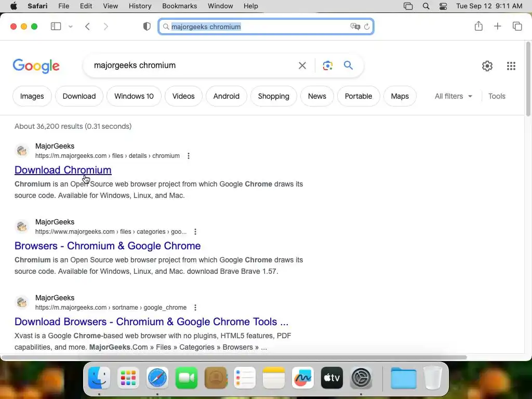
Task: Search by image with Google Lens icon
Action: point(327,65)
